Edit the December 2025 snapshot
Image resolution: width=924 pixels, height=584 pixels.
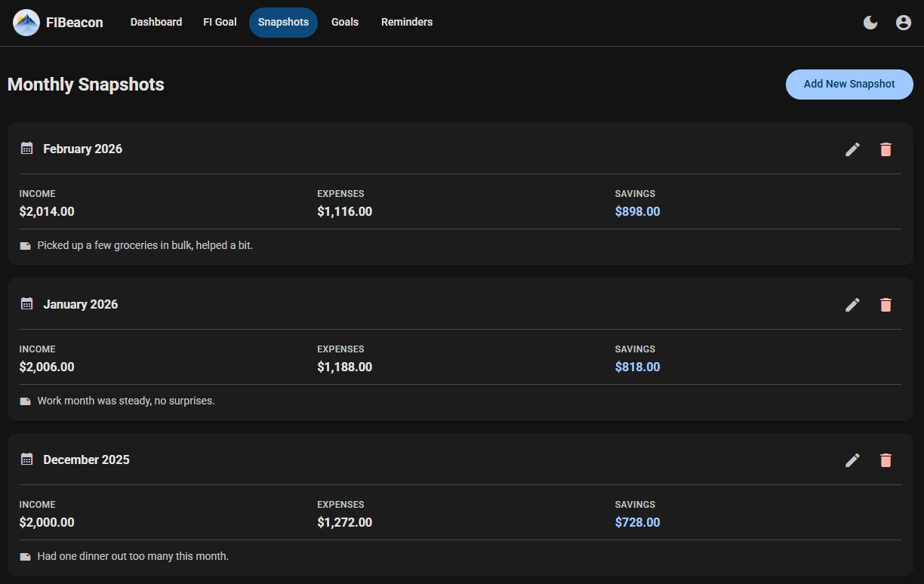pyautogui.click(x=852, y=460)
